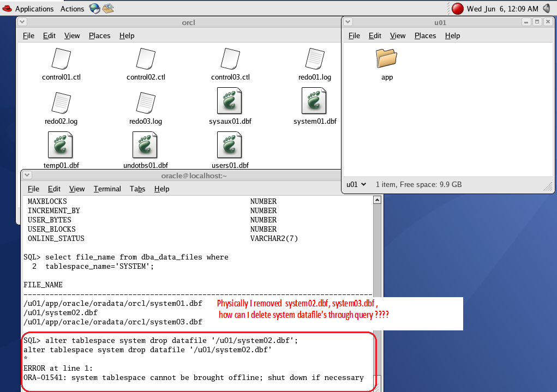Launch the web browser globe icon
557x392 pixels.
pos(94,9)
